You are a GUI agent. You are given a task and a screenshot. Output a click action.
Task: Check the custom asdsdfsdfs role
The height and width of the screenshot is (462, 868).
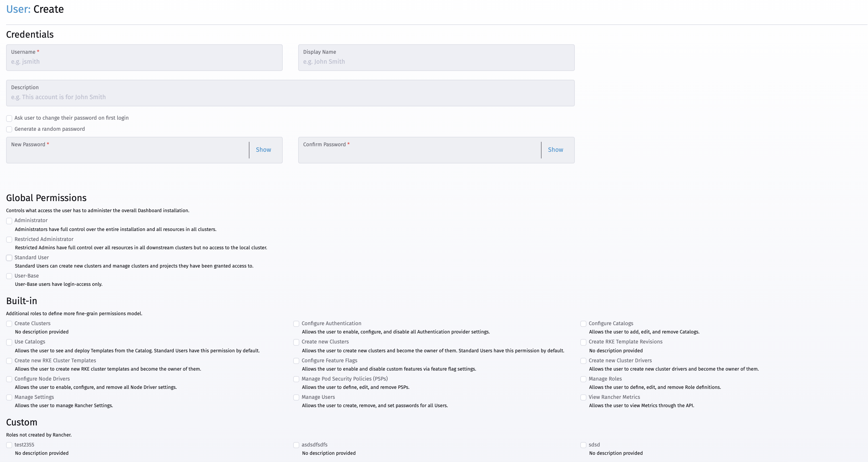pyautogui.click(x=296, y=445)
